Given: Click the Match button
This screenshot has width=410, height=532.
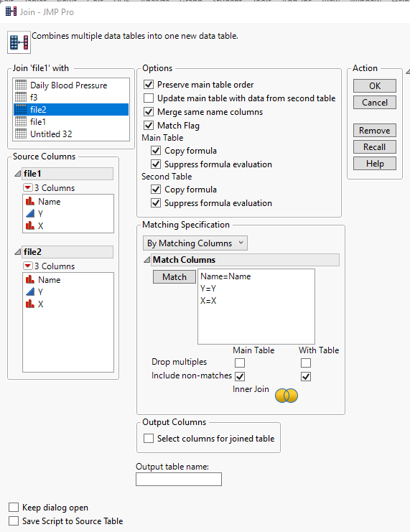Looking at the screenshot, I should coord(174,277).
